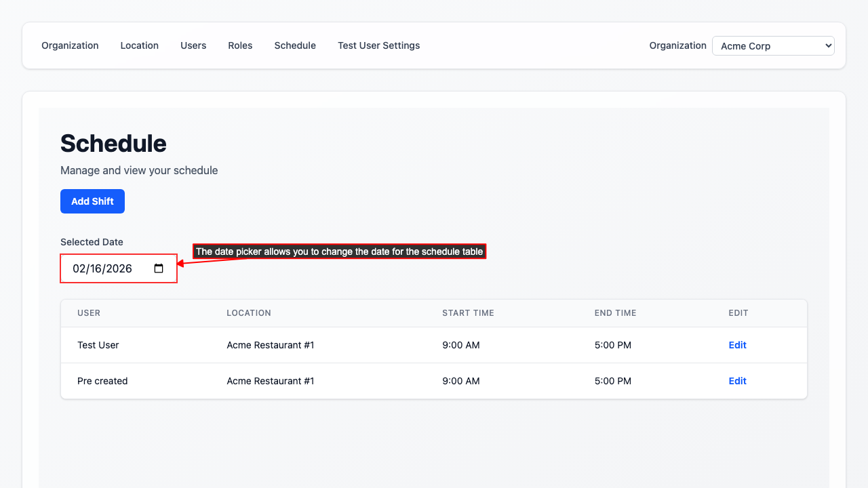
Task: Click the Selected Date input field
Action: [108, 268]
